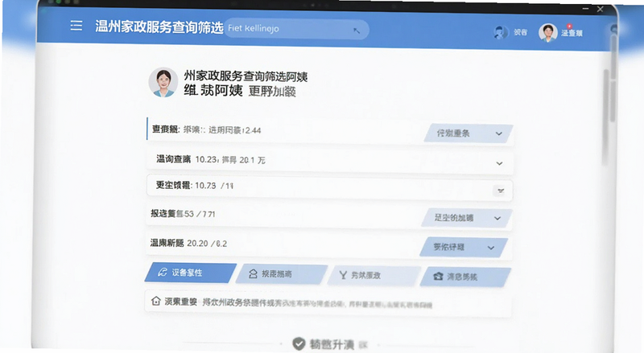This screenshot has height=353, width=644.
Task: Click the checkmark shield badge at bottom
Action: [299, 343]
